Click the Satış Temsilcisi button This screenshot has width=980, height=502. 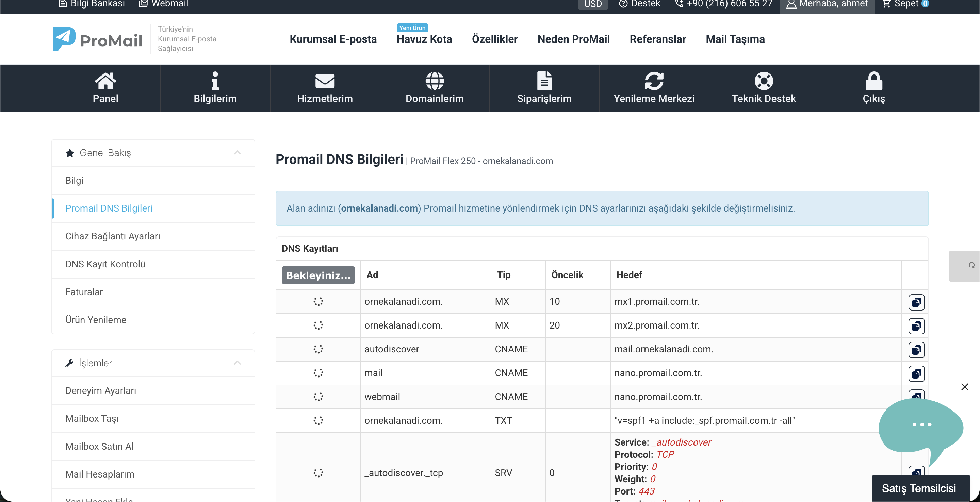pyautogui.click(x=921, y=488)
